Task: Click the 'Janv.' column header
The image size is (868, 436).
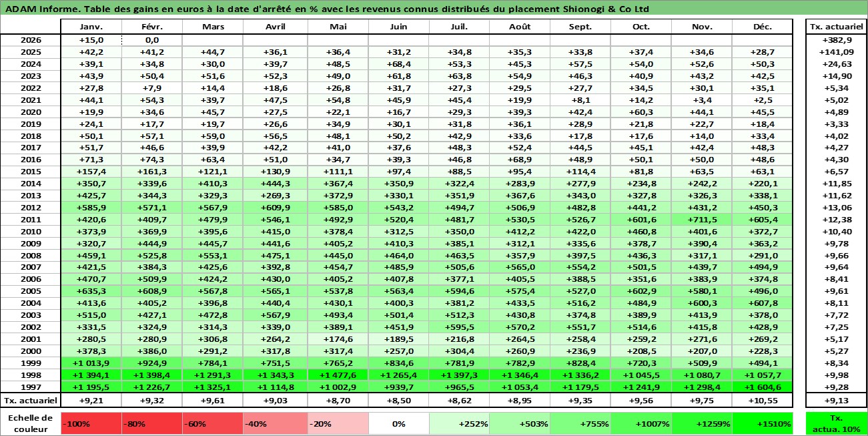Action: 91,27
